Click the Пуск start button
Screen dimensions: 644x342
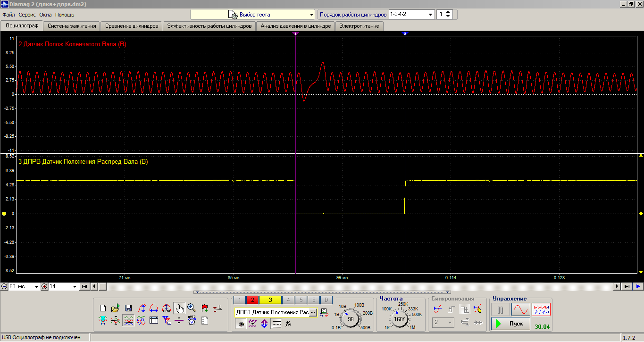(x=510, y=324)
